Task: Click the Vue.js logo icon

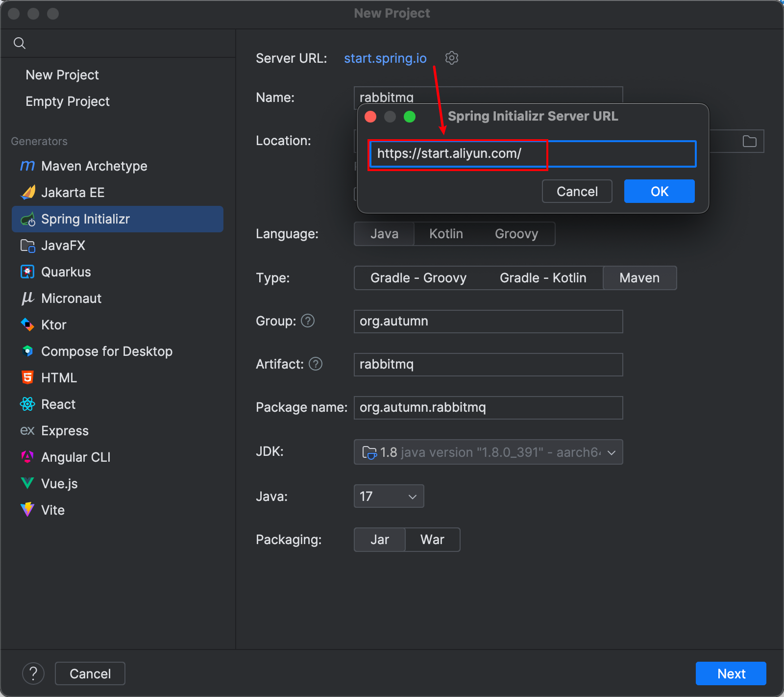Action: click(27, 483)
